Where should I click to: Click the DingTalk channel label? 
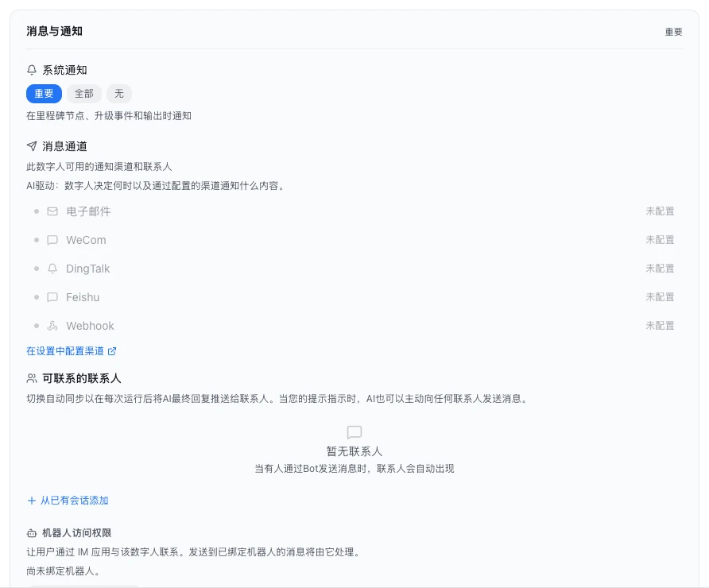click(x=87, y=269)
